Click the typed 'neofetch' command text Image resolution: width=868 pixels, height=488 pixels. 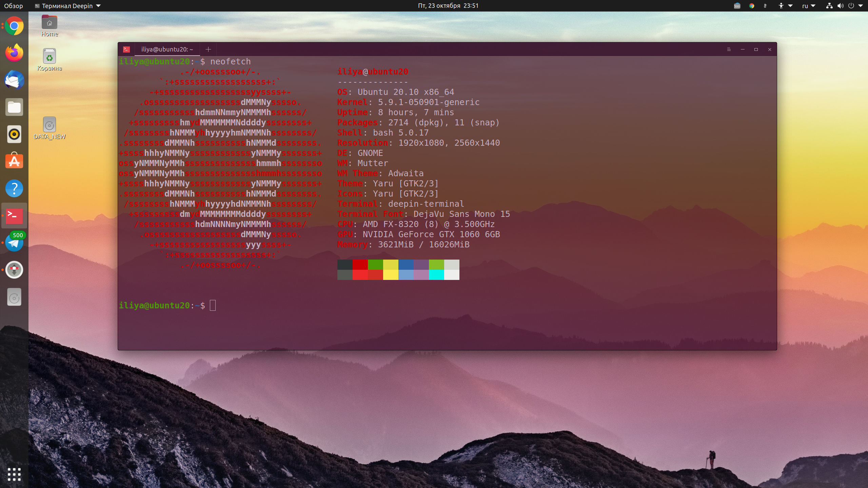coord(231,61)
